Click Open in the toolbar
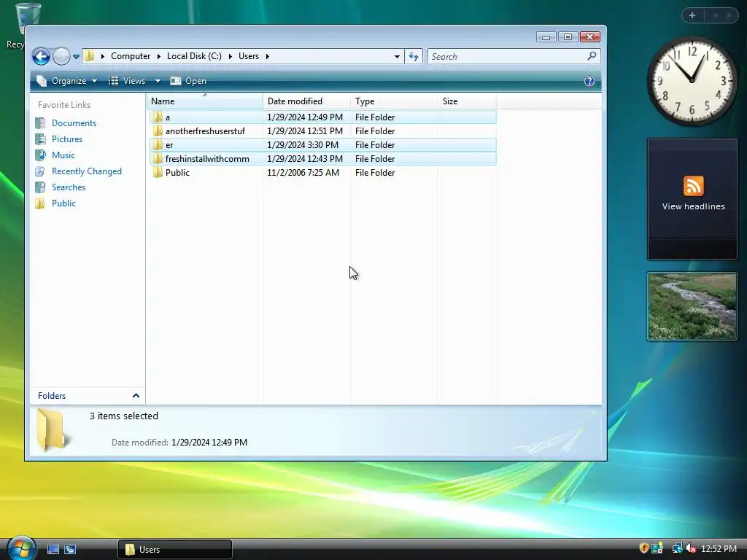This screenshot has height=560, width=747. click(x=189, y=81)
